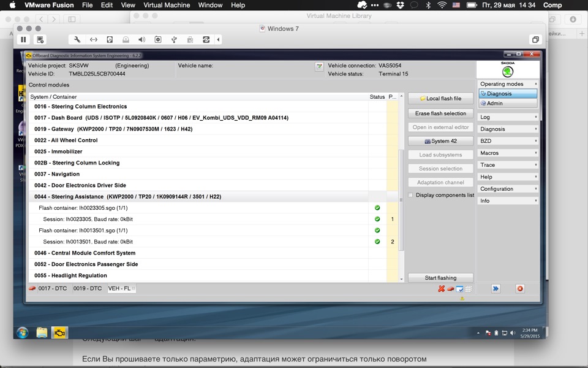588x368 pixels.
Task: Open the Window menu in menu bar
Action: [210, 6]
